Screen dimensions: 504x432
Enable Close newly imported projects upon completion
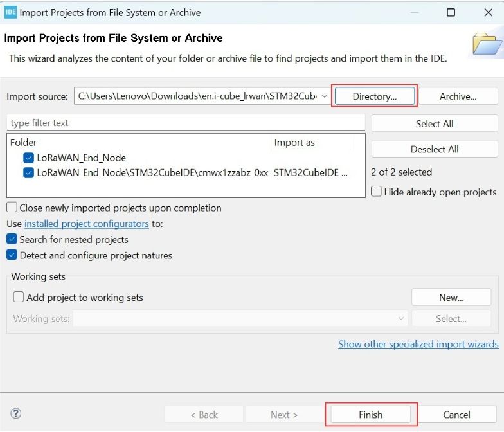coord(12,208)
